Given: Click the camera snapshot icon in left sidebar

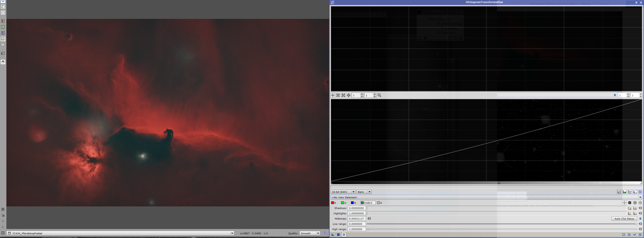Looking at the screenshot, I should (3, 53).
